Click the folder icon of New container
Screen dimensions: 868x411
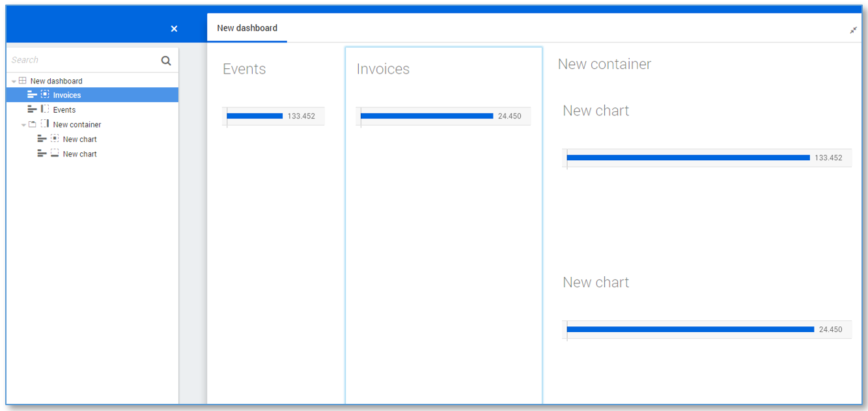(x=33, y=124)
